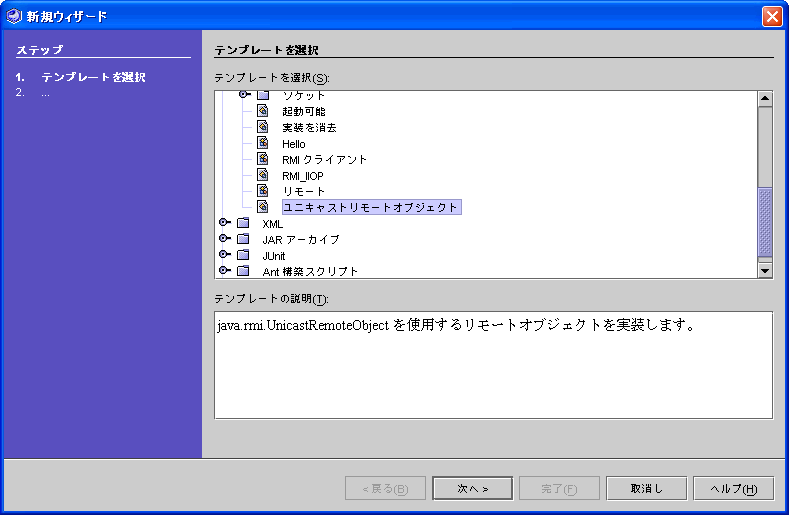Click the JAR アーカイブ folder icon
This screenshot has width=789, height=515.
click(243, 239)
